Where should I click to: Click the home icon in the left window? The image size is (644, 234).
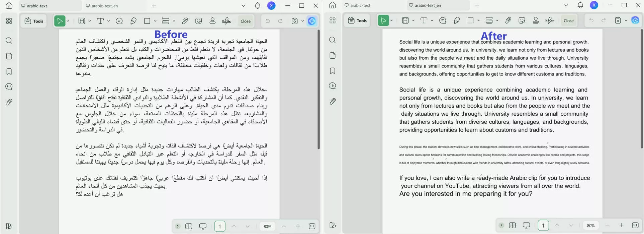click(9, 6)
